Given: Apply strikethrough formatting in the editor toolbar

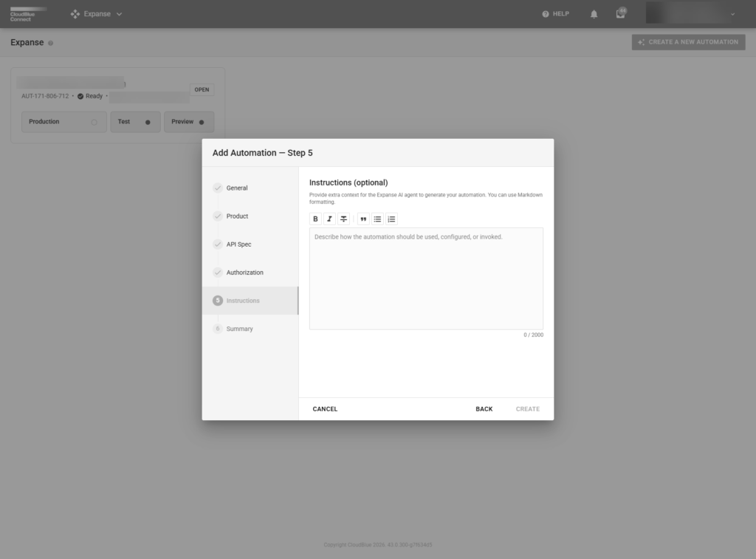Looking at the screenshot, I should [x=344, y=219].
